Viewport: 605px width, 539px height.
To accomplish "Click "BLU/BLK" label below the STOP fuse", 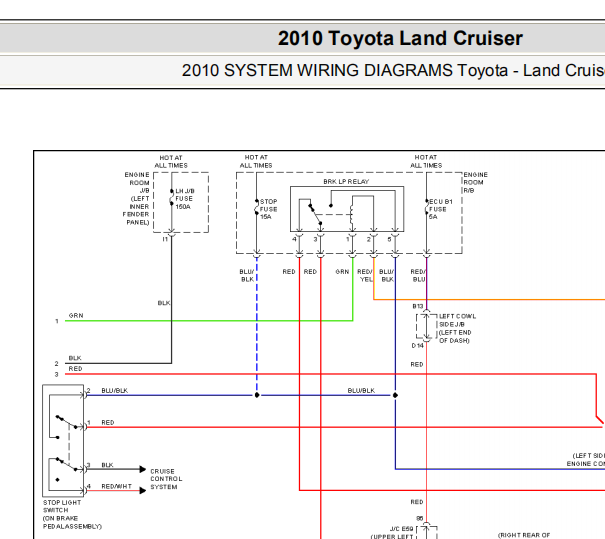I will click(247, 275).
